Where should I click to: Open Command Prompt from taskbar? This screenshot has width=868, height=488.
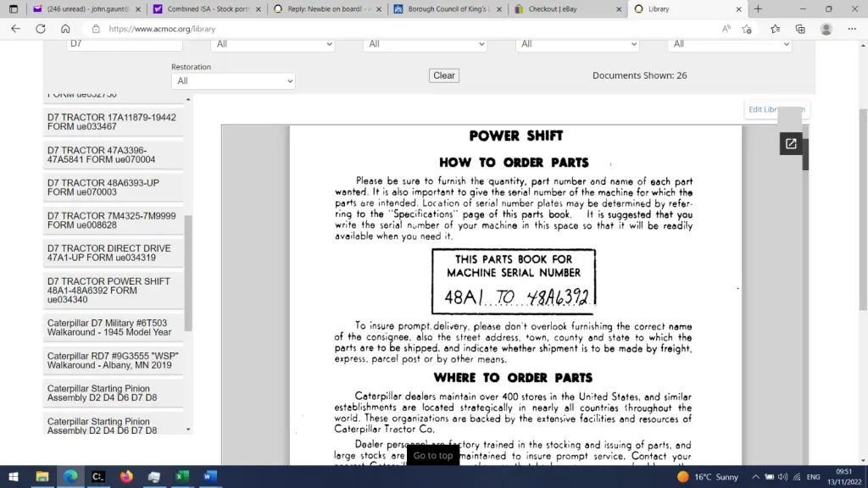click(98, 476)
